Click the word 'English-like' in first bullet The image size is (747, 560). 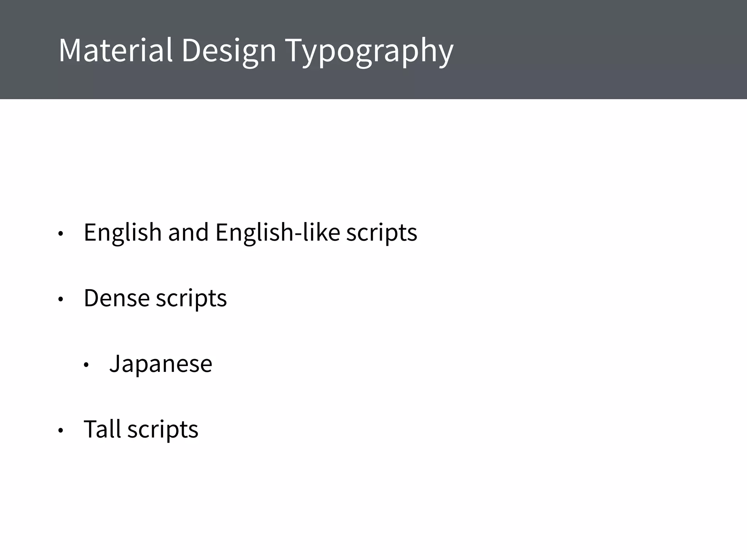(x=277, y=232)
